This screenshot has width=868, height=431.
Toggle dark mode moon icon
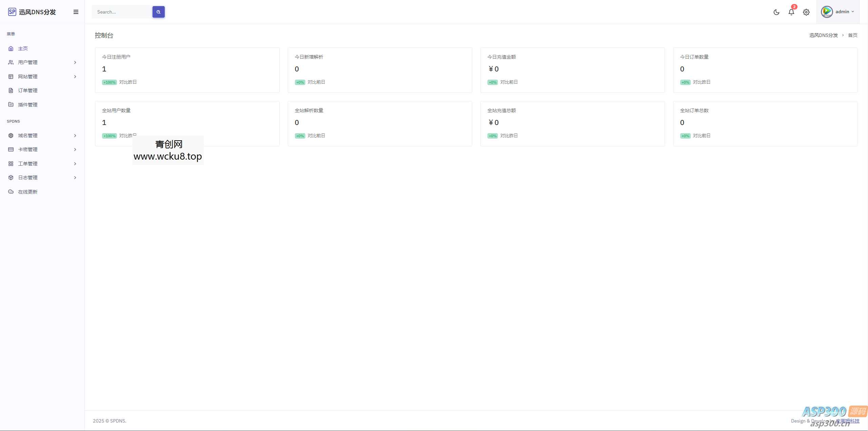click(x=776, y=12)
